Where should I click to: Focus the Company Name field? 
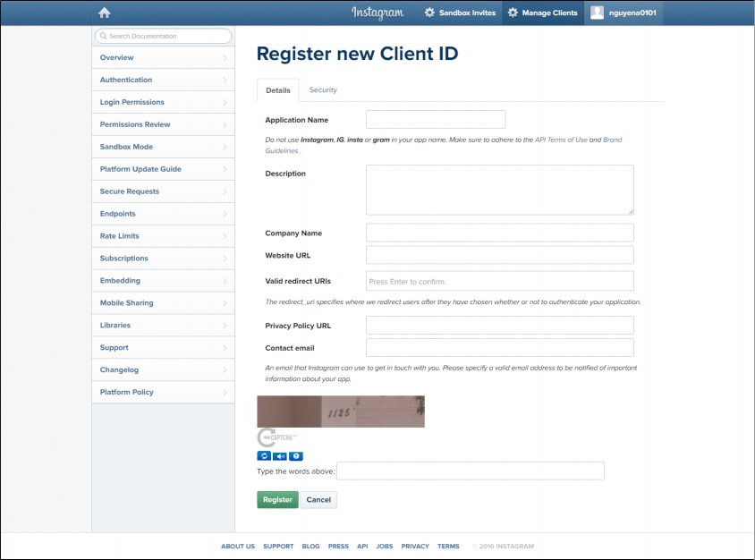(x=500, y=233)
